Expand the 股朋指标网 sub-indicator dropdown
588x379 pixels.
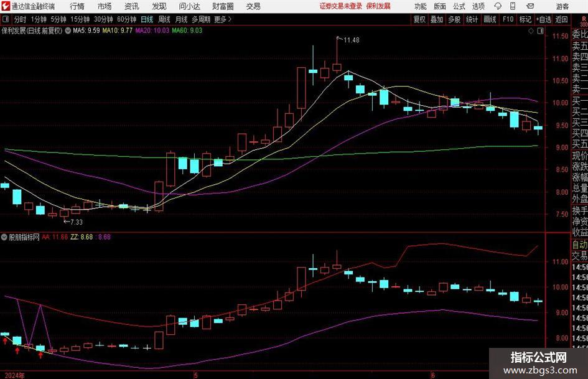pos(4,236)
